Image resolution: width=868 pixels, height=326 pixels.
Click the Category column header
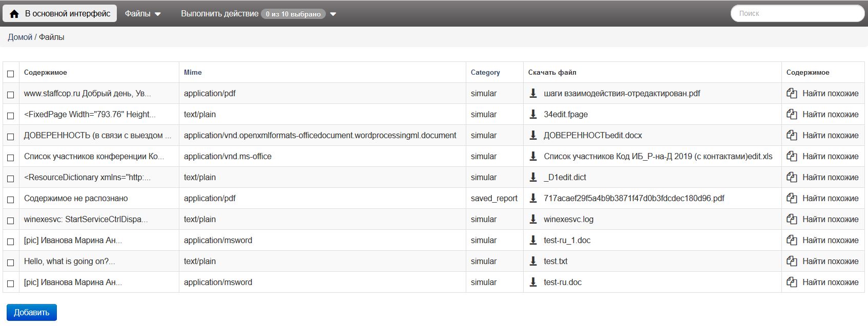tap(485, 72)
